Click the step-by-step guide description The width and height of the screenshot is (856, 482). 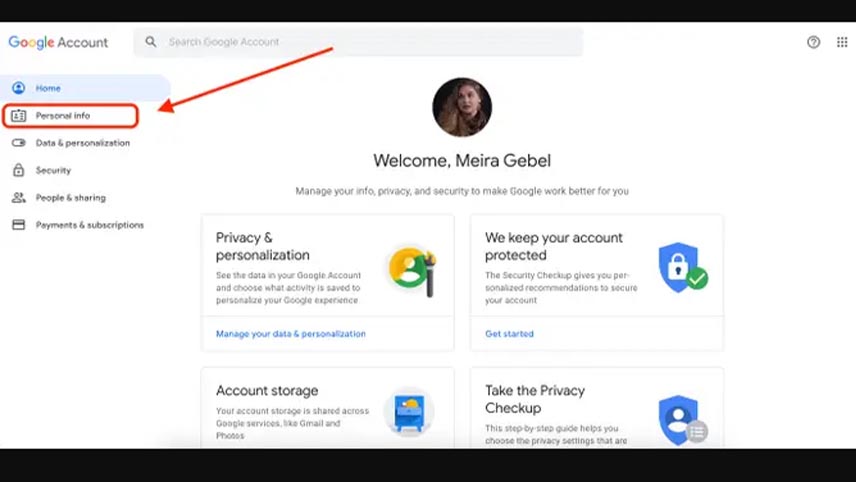[x=556, y=435]
